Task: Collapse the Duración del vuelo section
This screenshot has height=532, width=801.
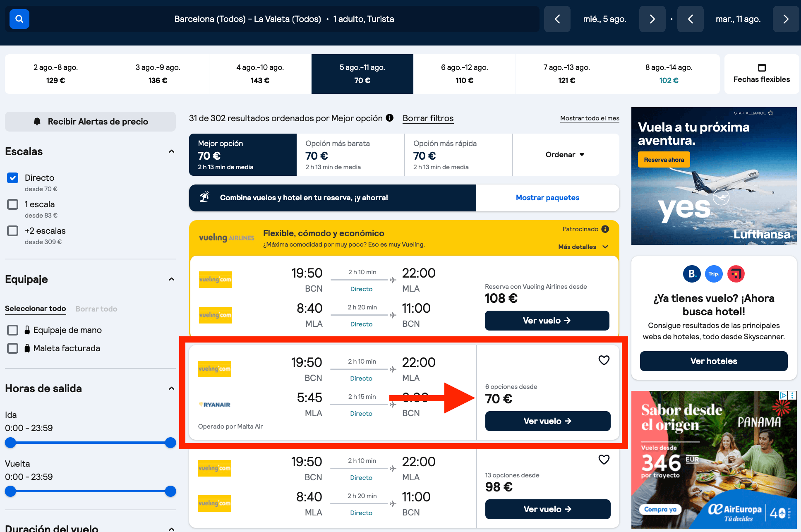Action: pyautogui.click(x=171, y=529)
